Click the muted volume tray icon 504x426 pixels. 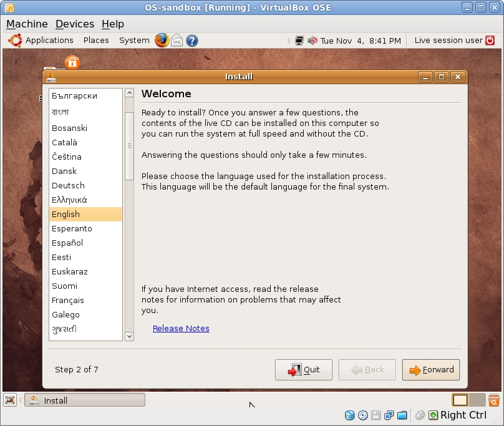313,41
